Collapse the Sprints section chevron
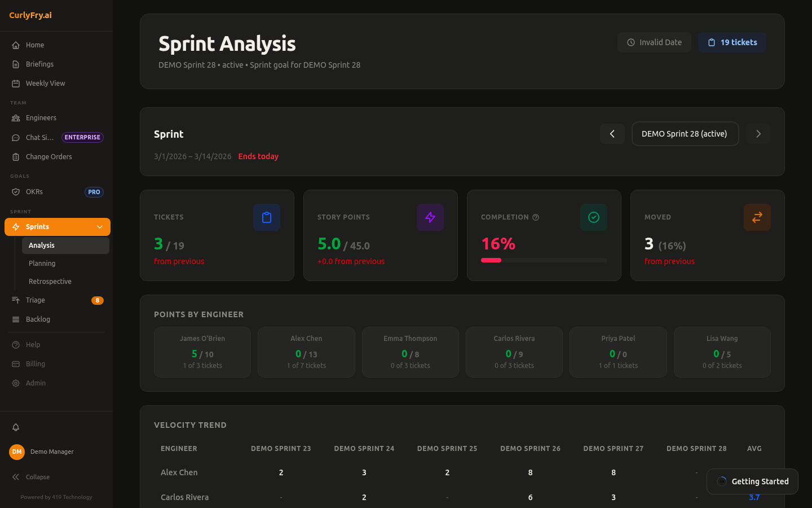The height and width of the screenshot is (508, 812). [x=100, y=226]
